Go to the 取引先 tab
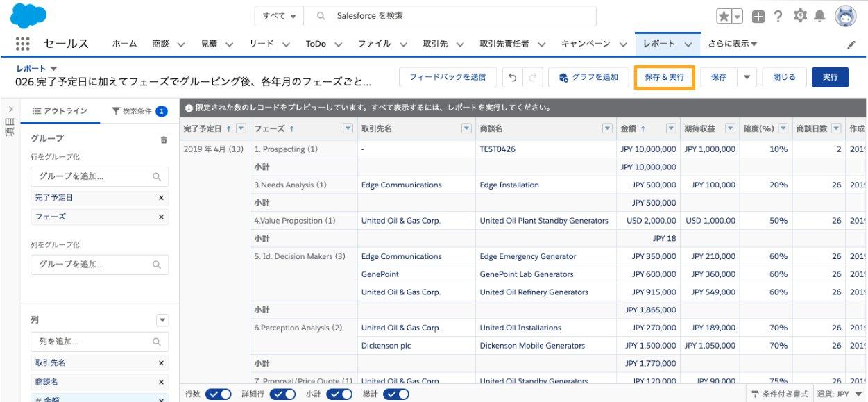The width and height of the screenshot is (868, 402). tap(434, 44)
